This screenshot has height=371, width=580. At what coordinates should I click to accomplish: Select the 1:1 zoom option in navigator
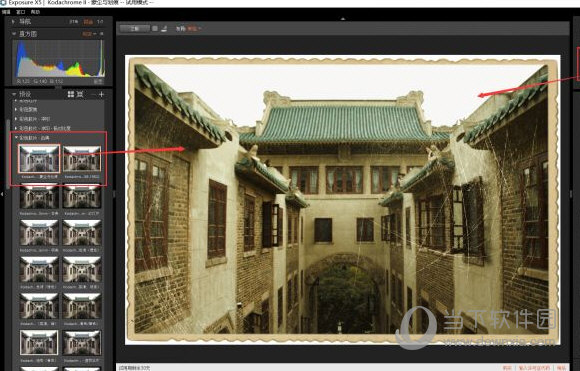[100, 22]
